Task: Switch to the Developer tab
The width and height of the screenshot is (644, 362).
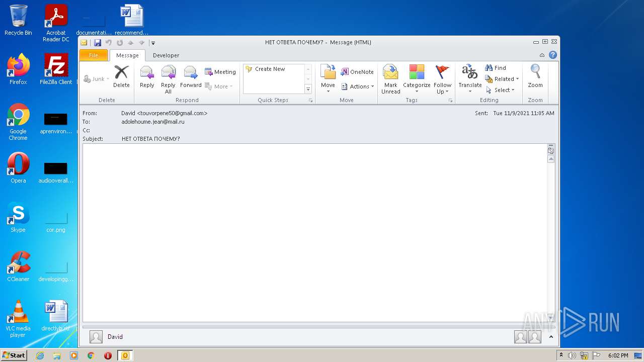Action: coord(166,55)
